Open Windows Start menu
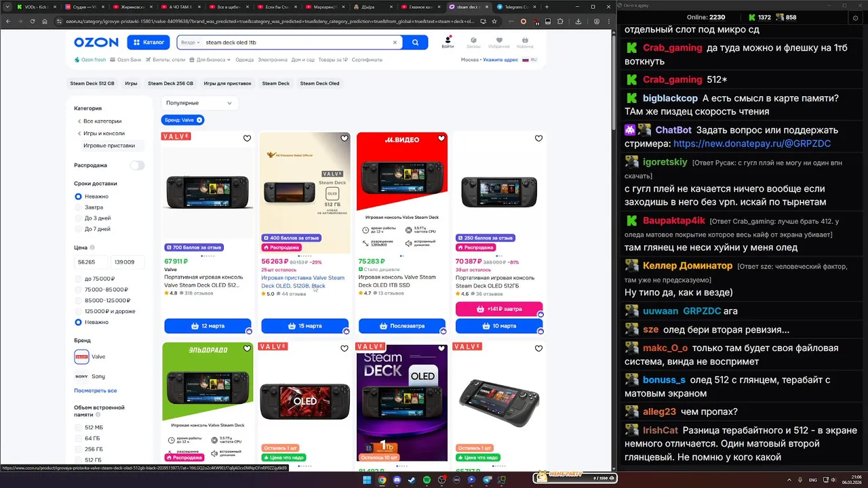This screenshot has width=868, height=488. pos(367,480)
